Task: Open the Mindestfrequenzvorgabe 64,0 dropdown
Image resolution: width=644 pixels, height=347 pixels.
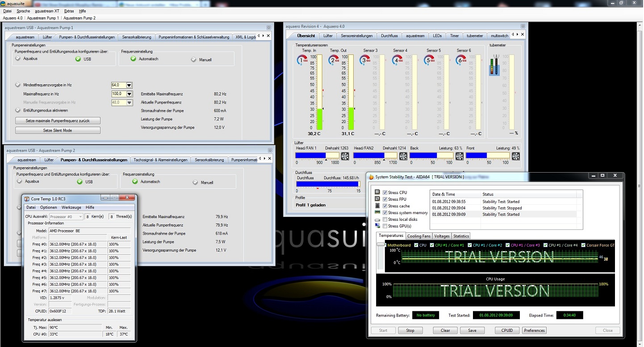Action: (x=129, y=85)
